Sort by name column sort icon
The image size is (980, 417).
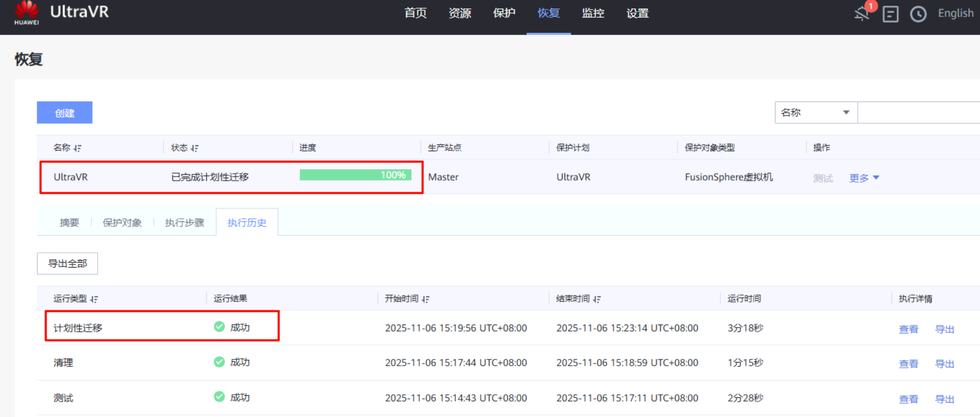point(78,148)
